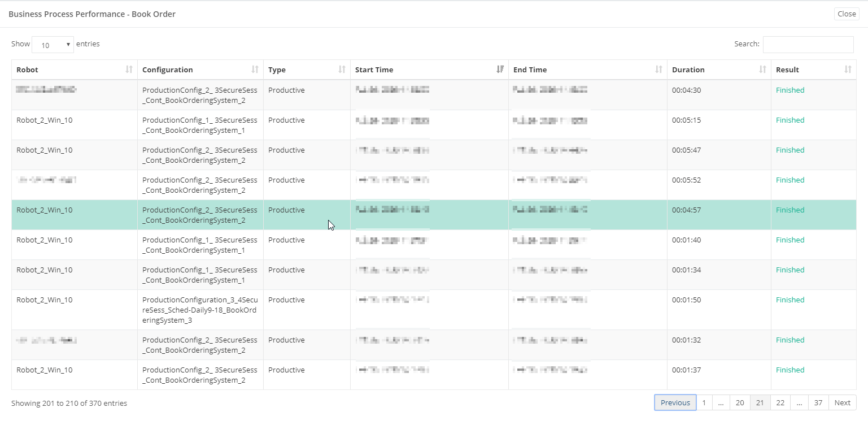
Task: Sort by the End Time column sort icon
Action: (x=658, y=70)
